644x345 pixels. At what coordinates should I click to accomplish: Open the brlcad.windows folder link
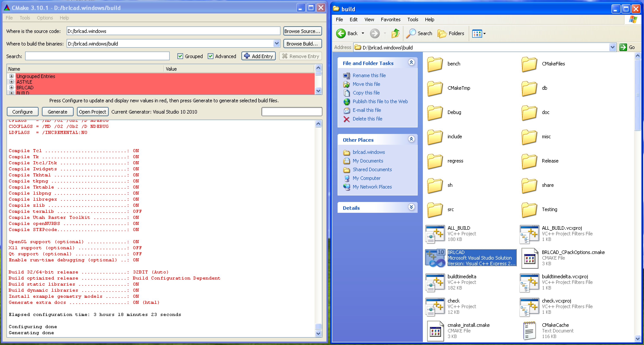[x=369, y=152]
